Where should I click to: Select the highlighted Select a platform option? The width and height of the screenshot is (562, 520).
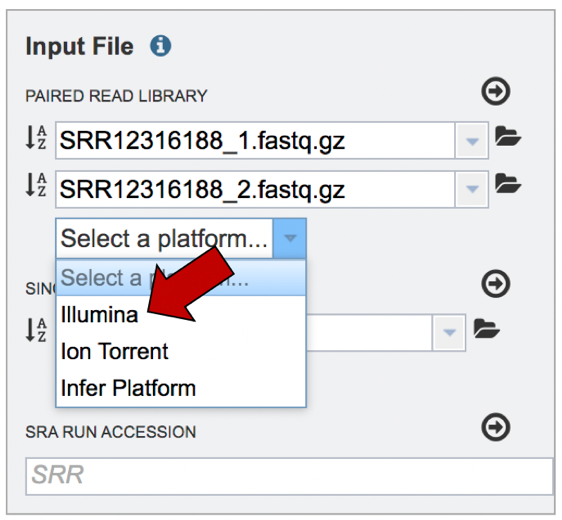181,278
